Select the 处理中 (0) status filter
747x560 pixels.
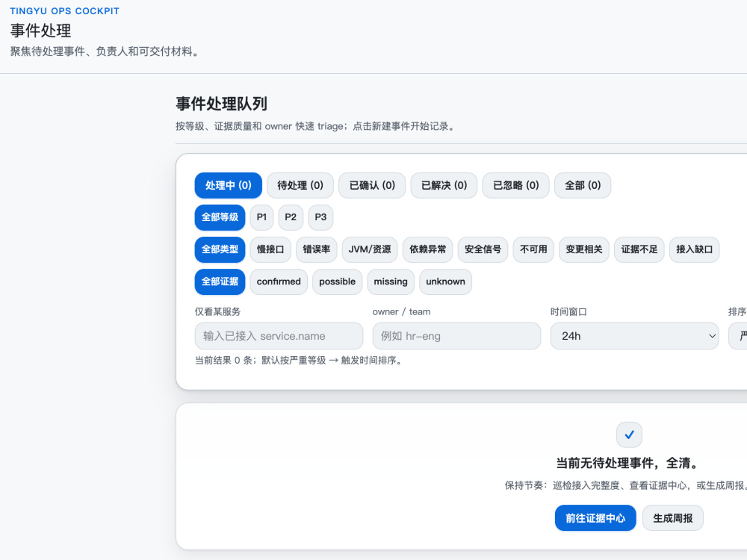(x=228, y=185)
